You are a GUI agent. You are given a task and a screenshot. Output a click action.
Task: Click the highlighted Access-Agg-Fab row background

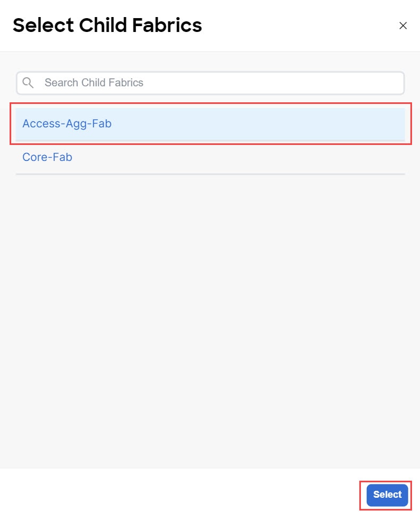[x=257, y=124]
